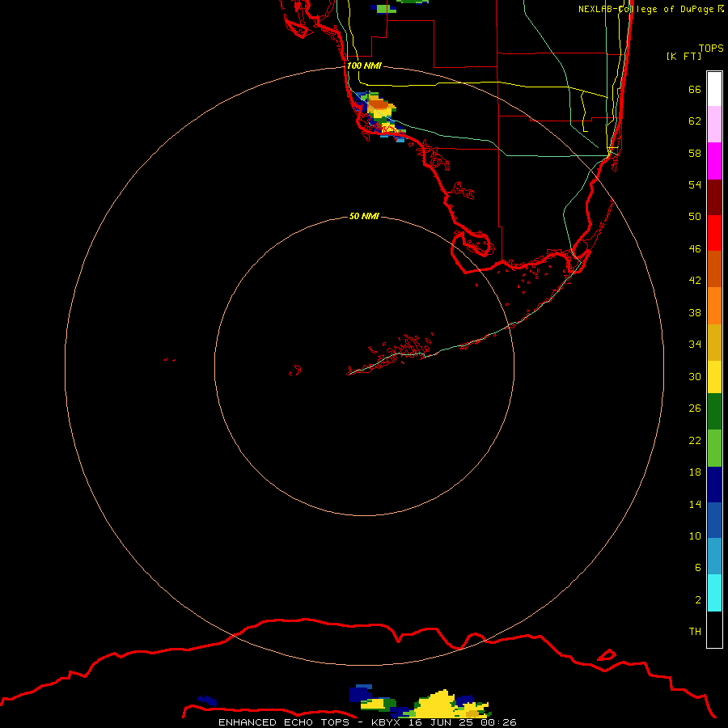Click the "38" legend value
Screen dimensions: 728x728
pyautogui.click(x=695, y=313)
